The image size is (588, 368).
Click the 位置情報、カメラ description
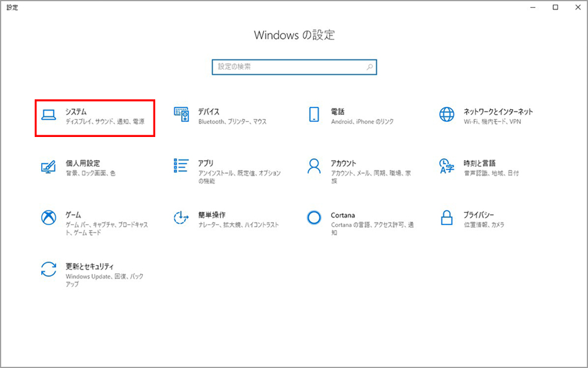click(x=484, y=225)
